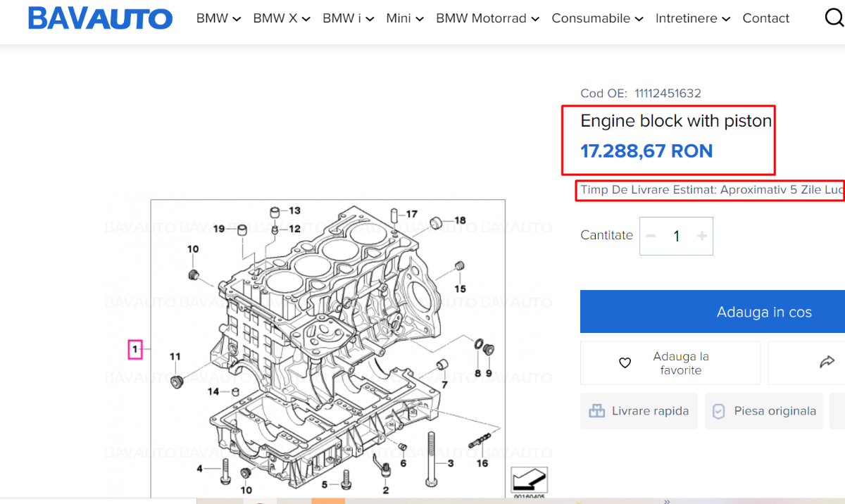This screenshot has height=504, width=845.
Task: Click the quantity input field
Action: click(x=677, y=236)
